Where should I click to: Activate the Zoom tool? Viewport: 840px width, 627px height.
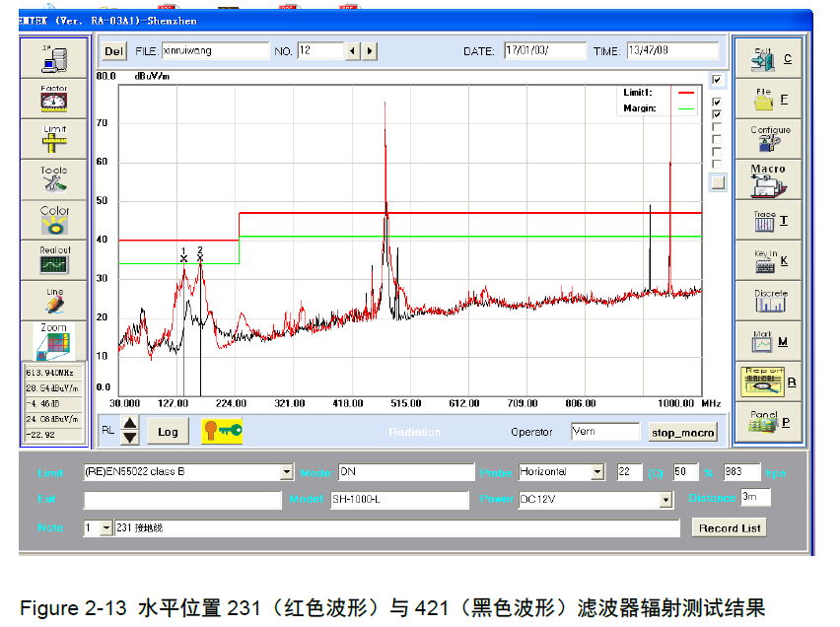click(53, 341)
